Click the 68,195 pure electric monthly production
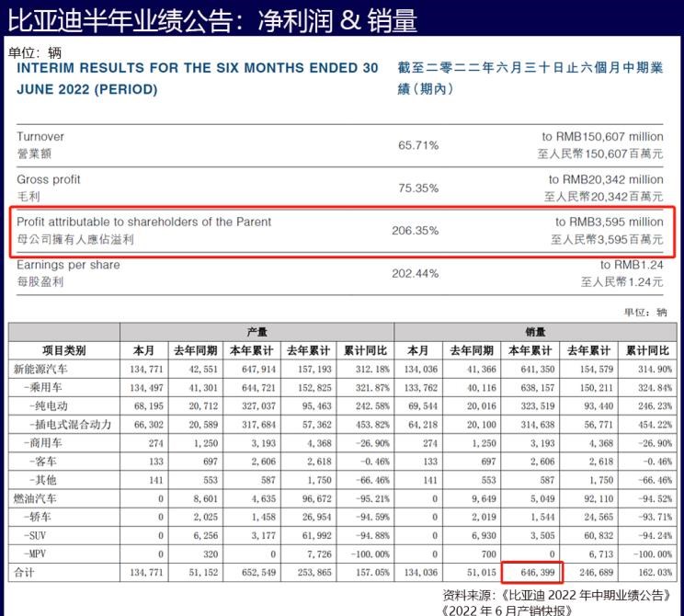The image size is (684, 616). (148, 406)
